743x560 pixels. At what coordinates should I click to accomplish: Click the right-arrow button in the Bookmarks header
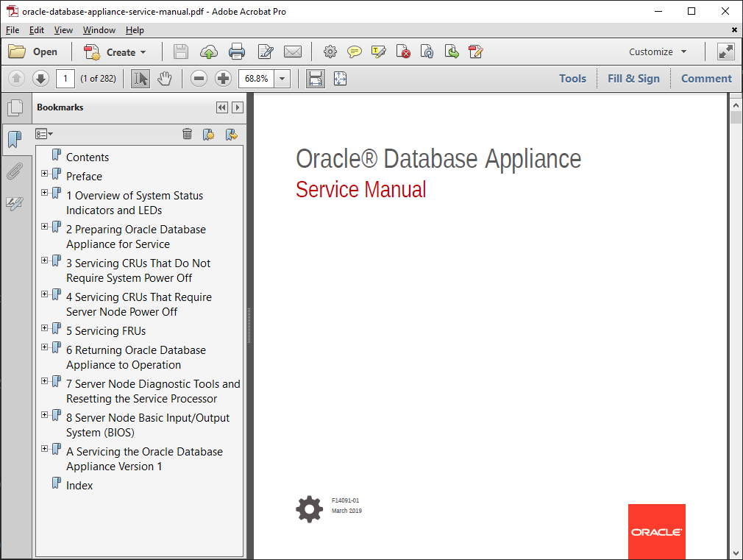click(x=238, y=107)
